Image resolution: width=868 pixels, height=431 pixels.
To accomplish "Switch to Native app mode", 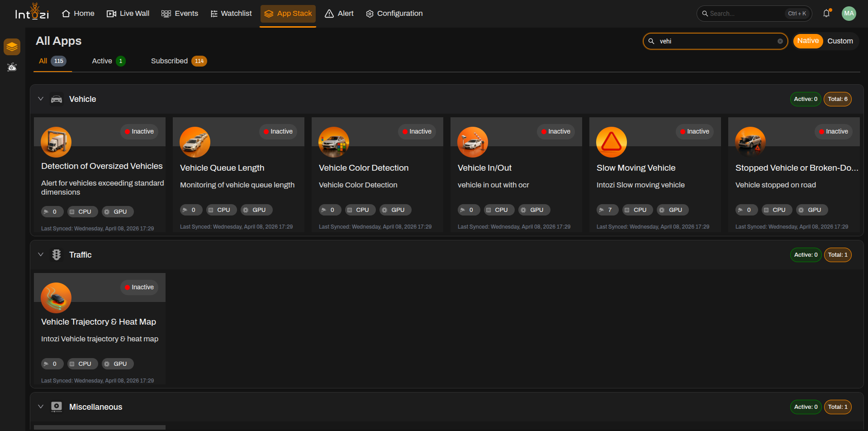I will (808, 41).
